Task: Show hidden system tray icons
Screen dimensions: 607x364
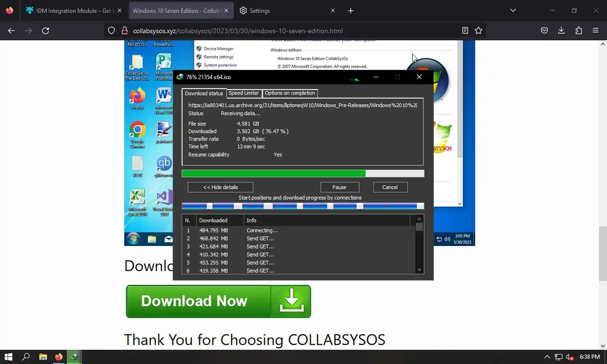Action: click(x=547, y=357)
